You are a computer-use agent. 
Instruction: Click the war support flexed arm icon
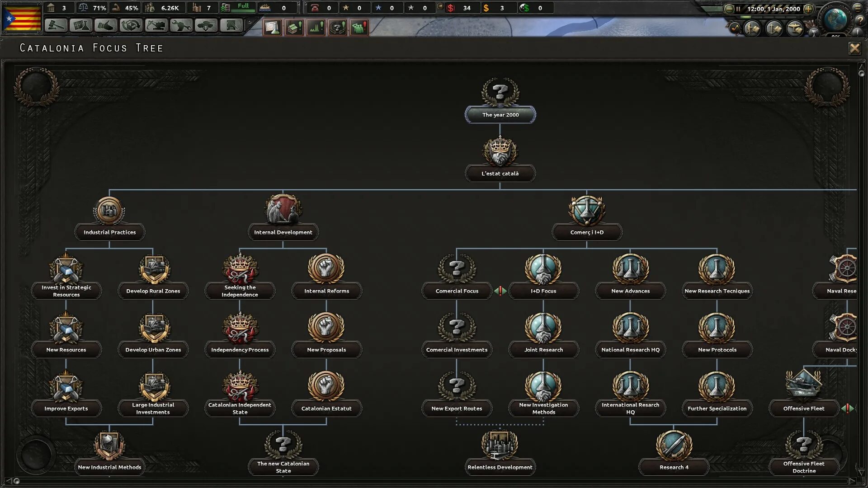click(116, 8)
